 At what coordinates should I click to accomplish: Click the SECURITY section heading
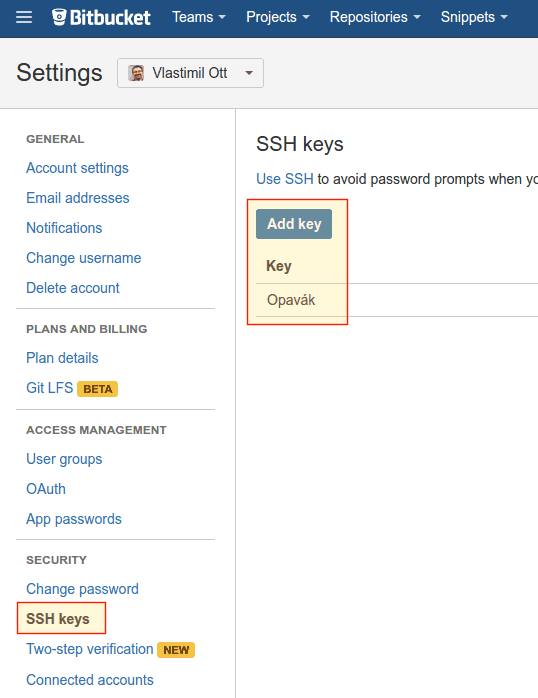click(x=57, y=560)
